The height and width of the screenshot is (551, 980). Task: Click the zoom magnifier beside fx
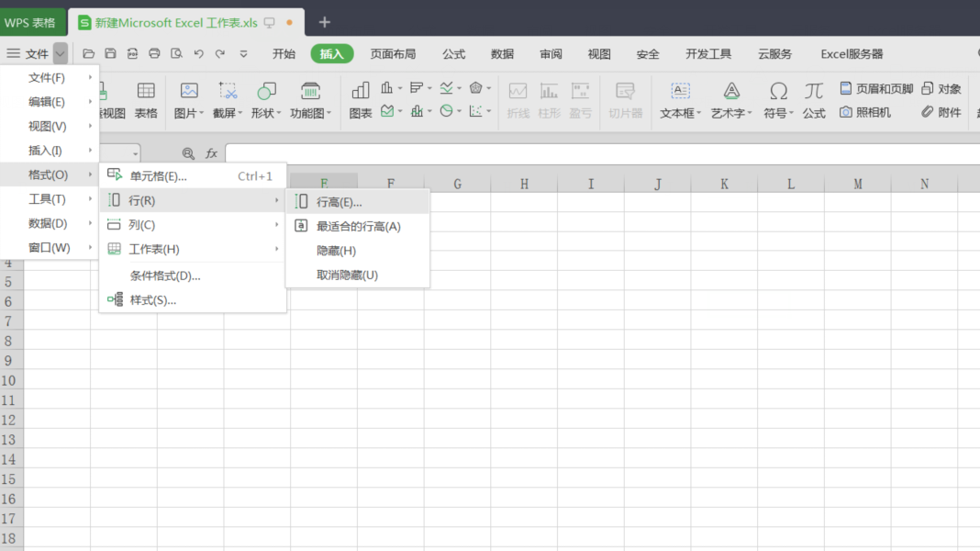click(188, 153)
